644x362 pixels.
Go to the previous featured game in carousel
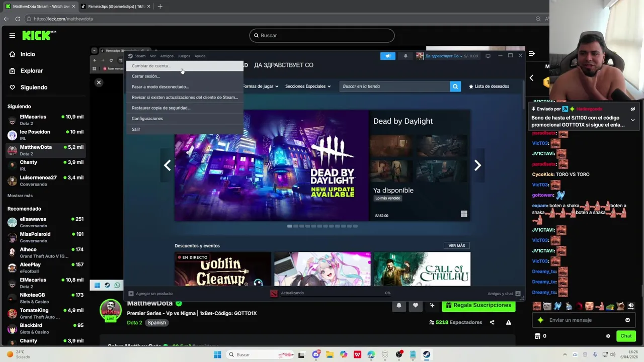tap(167, 165)
